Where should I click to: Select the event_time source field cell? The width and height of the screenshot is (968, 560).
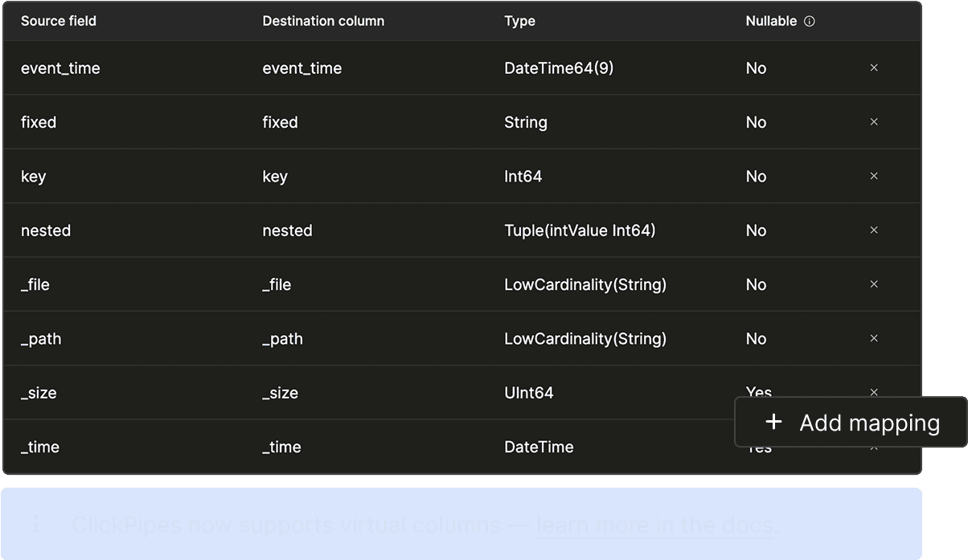pos(60,68)
